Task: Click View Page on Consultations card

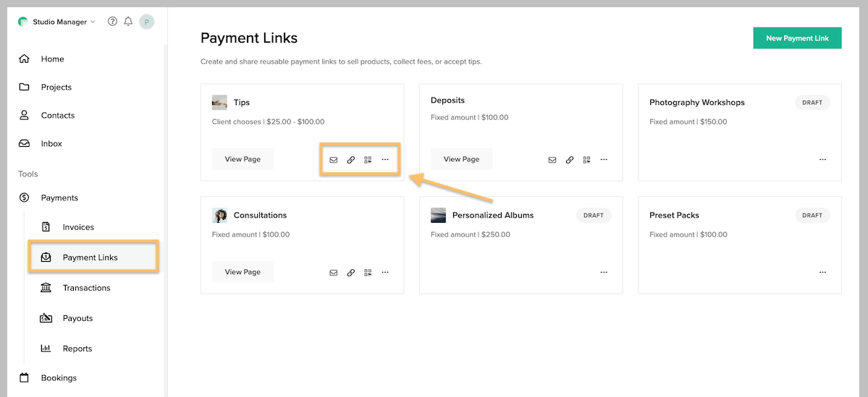Action: click(x=243, y=272)
